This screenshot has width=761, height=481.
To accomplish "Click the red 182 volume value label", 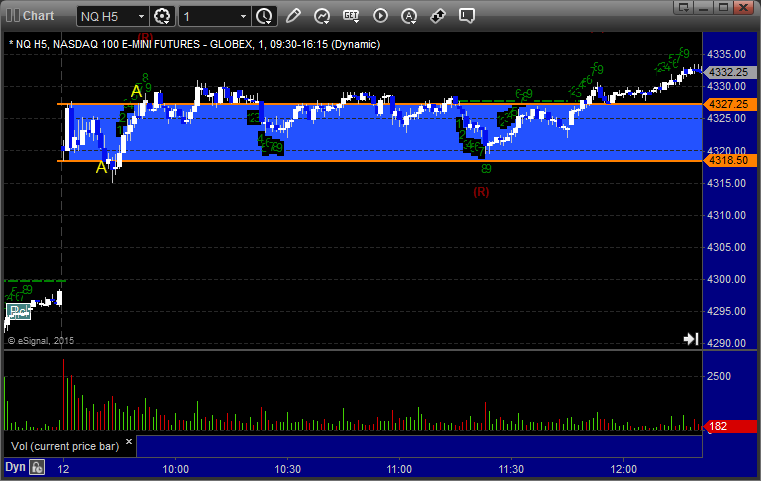I will [x=730, y=427].
